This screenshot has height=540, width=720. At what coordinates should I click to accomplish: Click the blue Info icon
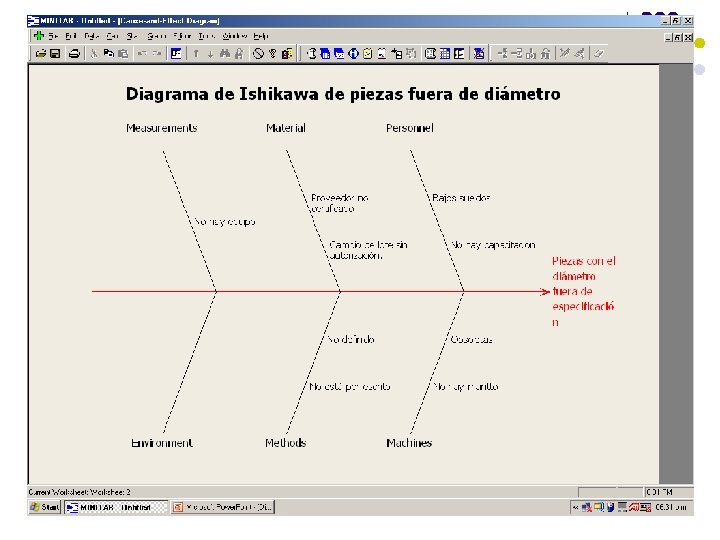(x=354, y=54)
